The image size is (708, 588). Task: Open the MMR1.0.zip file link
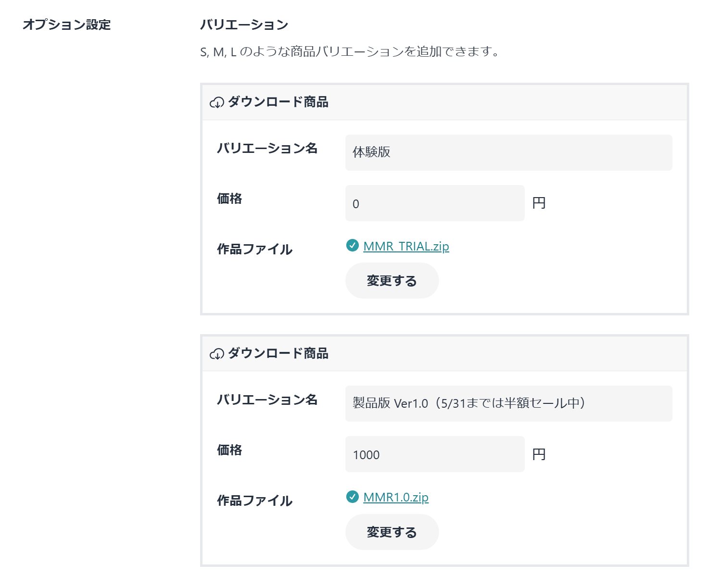click(x=395, y=497)
